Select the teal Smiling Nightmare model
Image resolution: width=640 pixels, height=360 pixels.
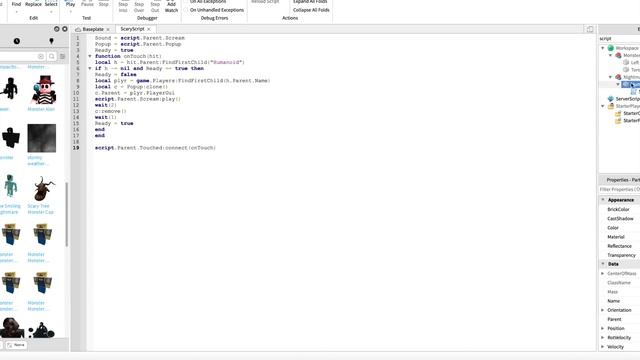click(11, 186)
